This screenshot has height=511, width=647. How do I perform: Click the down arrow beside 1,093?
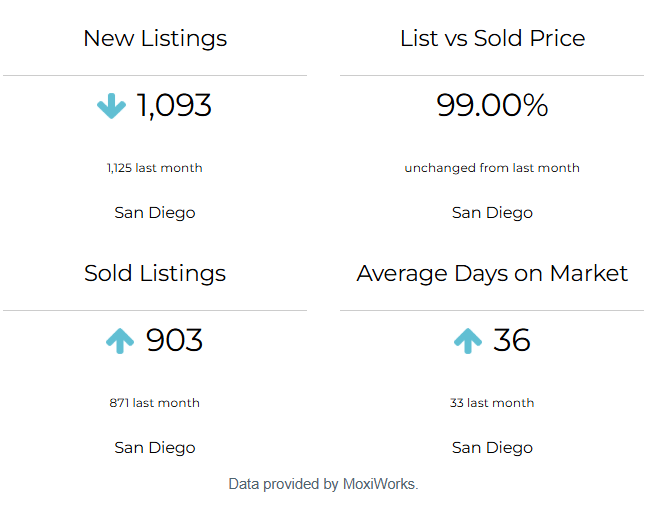click(112, 106)
